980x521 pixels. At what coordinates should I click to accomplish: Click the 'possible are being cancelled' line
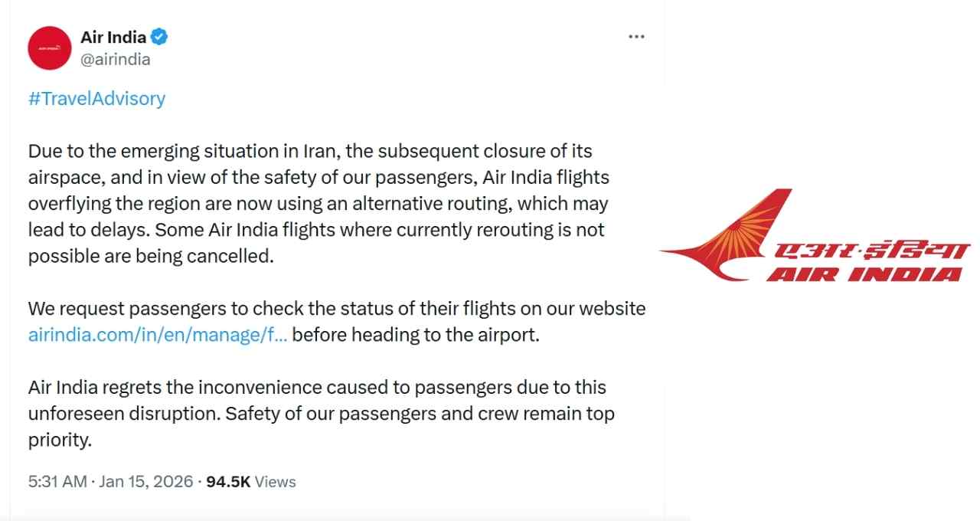151,256
